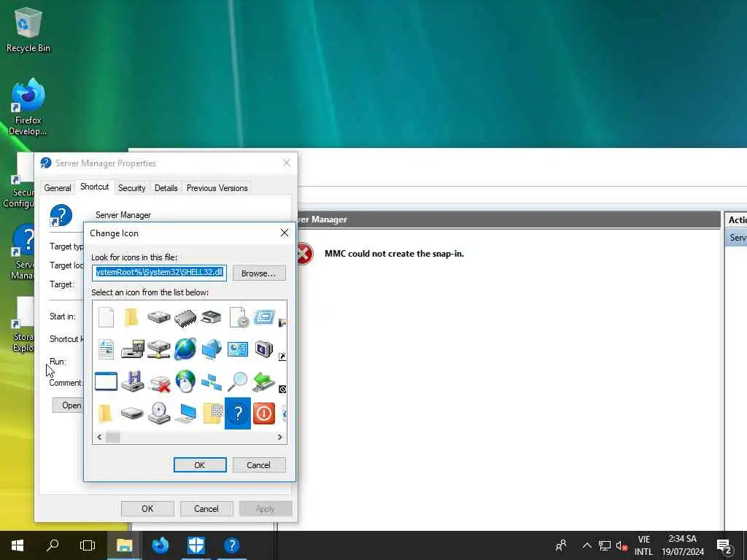Image resolution: width=747 pixels, height=560 pixels.
Task: Open the shield app in taskbar
Action: 196,545
